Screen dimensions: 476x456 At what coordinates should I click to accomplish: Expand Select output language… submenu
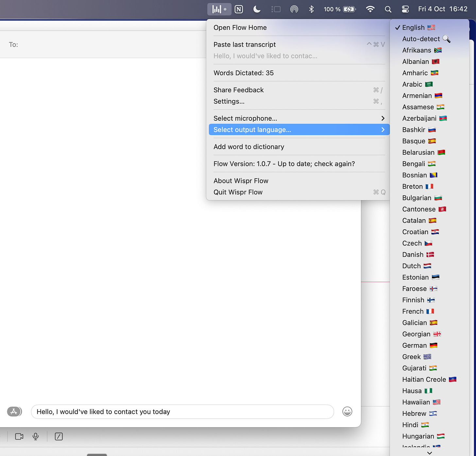click(x=299, y=130)
